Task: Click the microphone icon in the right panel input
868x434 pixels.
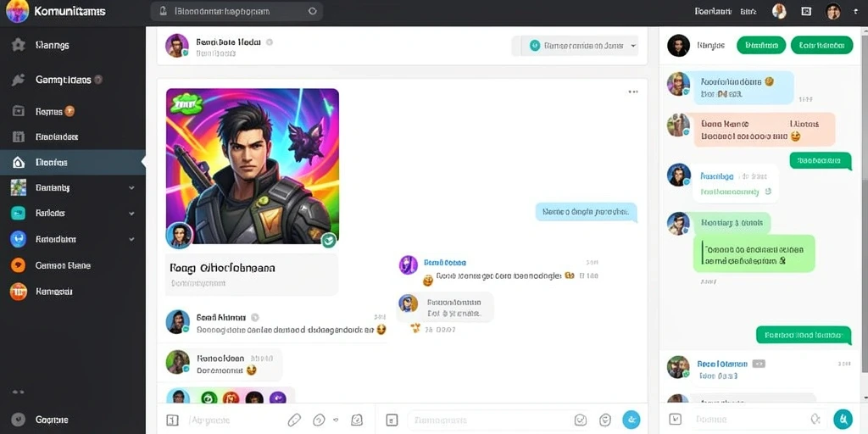Action: point(815,419)
